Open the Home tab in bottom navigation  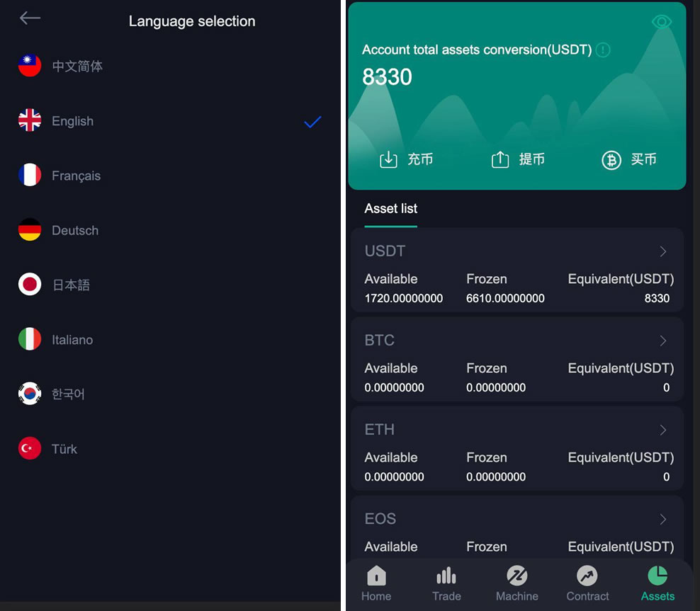coord(376,583)
